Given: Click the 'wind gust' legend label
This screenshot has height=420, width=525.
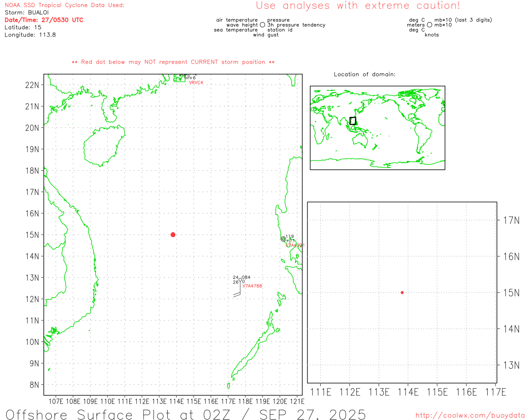Looking at the screenshot, I should pyautogui.click(x=266, y=35).
